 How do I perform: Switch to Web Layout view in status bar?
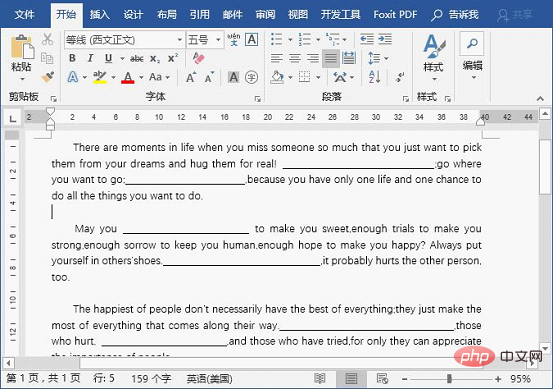tap(382, 379)
